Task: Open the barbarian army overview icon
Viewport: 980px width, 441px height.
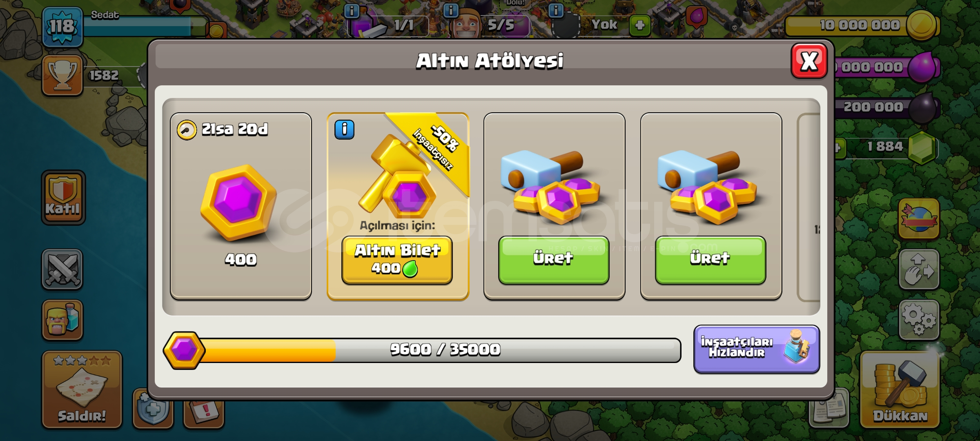Action: coord(62,320)
